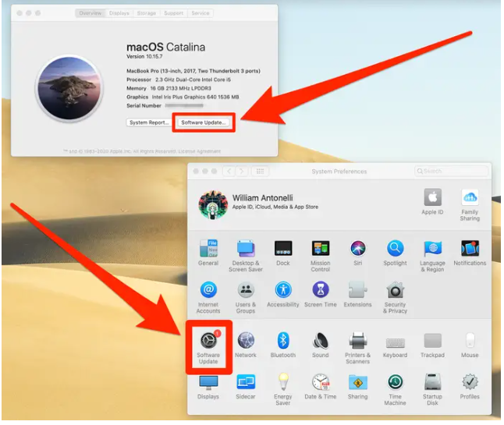Image resolution: width=504 pixels, height=425 pixels.
Task: Click the William Antonelli account name
Action: 263,198
